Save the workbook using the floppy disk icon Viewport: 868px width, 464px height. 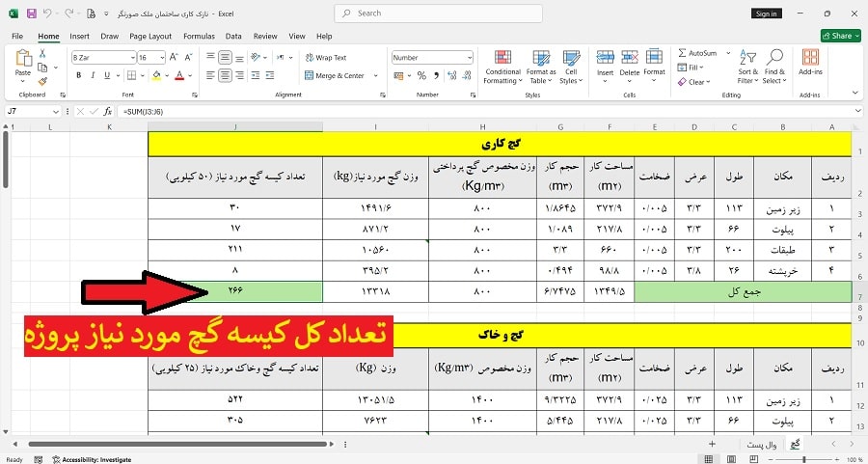pyautogui.click(x=32, y=14)
